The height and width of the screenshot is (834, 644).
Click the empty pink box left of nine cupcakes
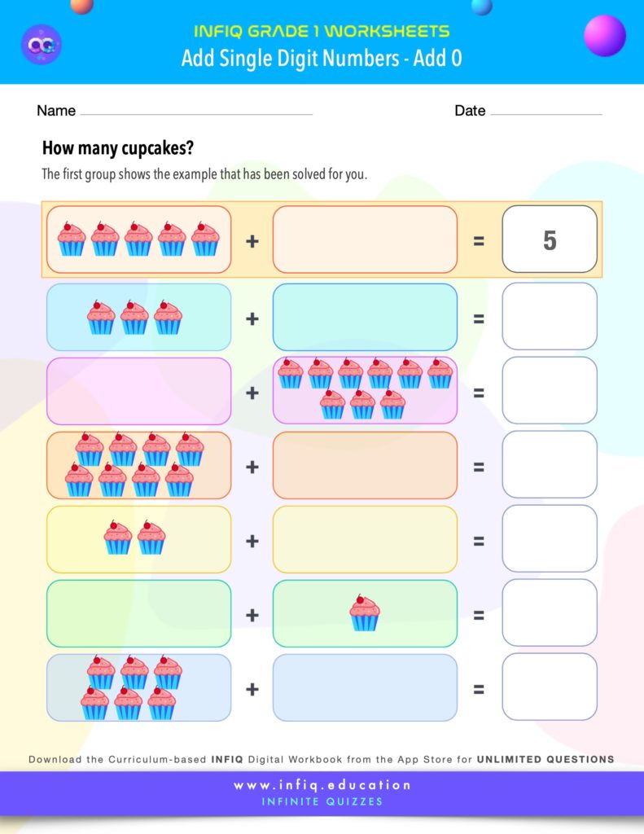click(138, 391)
